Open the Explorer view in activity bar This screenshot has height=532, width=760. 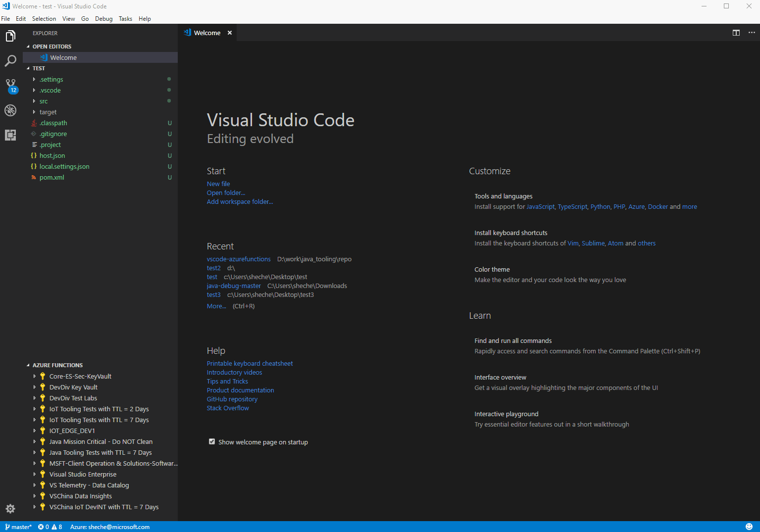[x=10, y=36]
